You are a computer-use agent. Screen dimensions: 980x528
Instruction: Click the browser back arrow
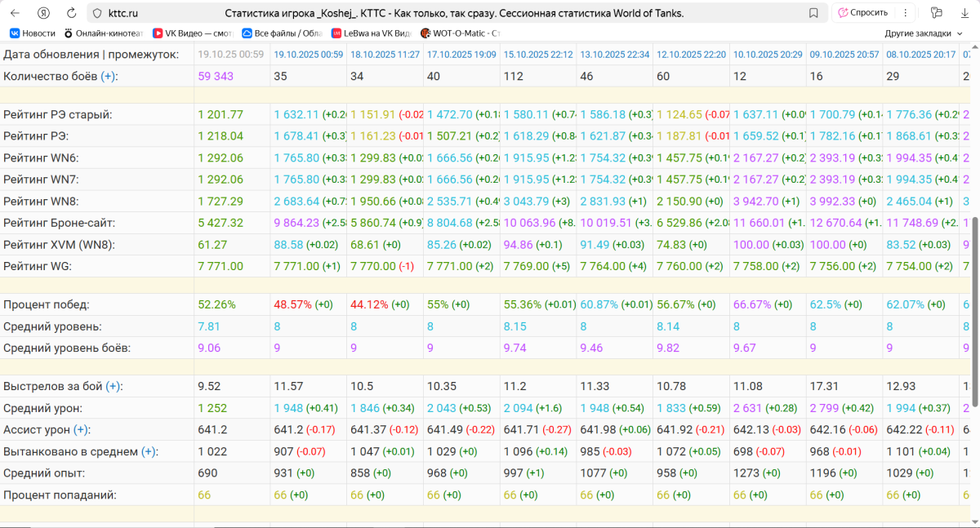pyautogui.click(x=16, y=13)
